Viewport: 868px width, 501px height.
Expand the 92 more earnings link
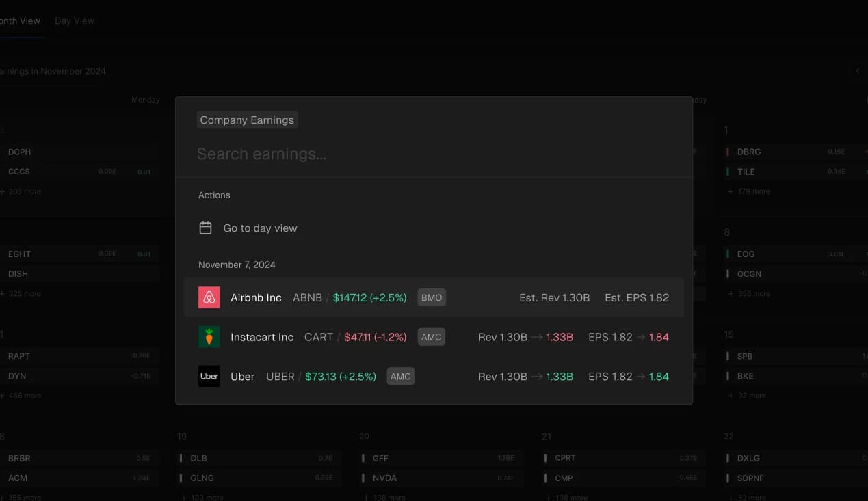tap(747, 396)
